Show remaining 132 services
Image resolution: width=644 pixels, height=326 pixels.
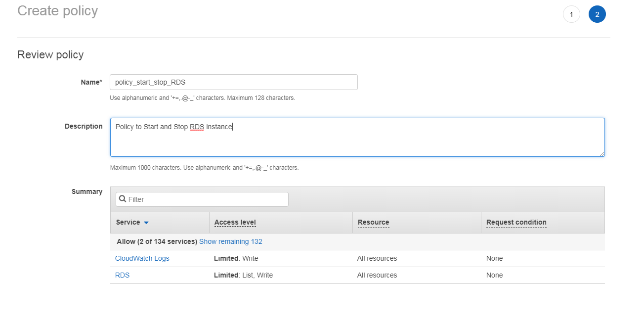pyautogui.click(x=230, y=241)
